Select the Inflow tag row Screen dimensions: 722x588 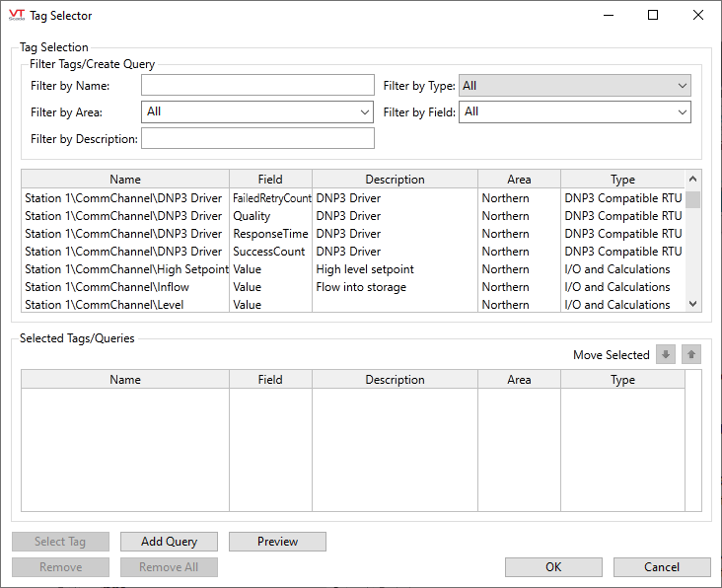(x=125, y=287)
